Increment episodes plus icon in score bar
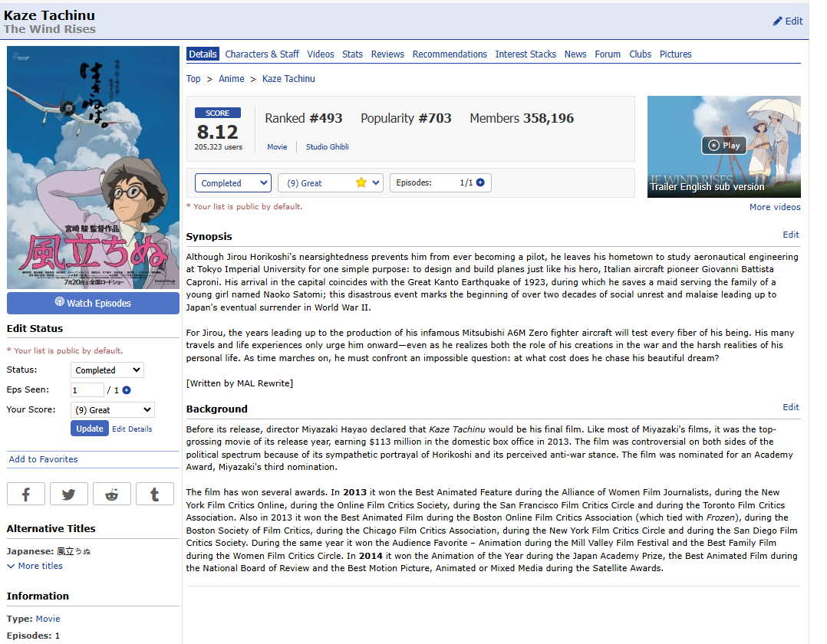Viewport: 827px width, 644px height. coord(480,182)
